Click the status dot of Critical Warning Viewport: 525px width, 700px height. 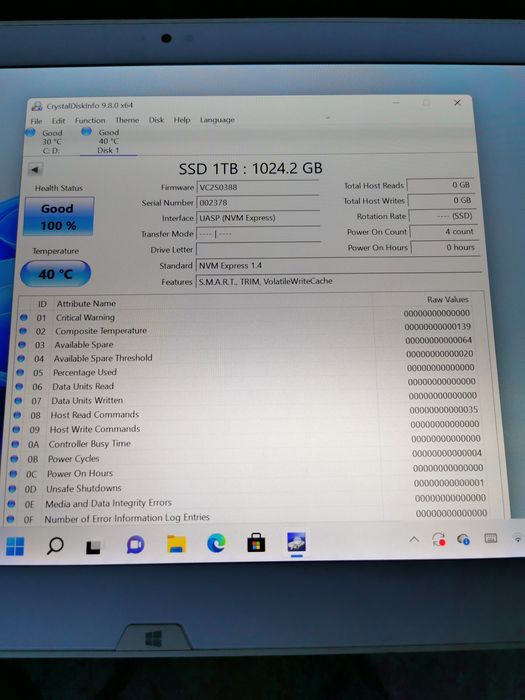[x=24, y=317]
